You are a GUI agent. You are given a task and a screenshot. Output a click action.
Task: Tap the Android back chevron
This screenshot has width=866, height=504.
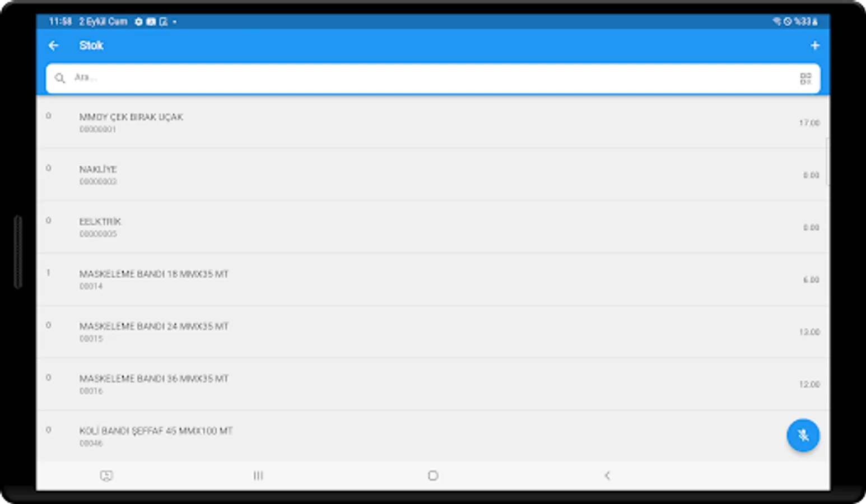[607, 475]
